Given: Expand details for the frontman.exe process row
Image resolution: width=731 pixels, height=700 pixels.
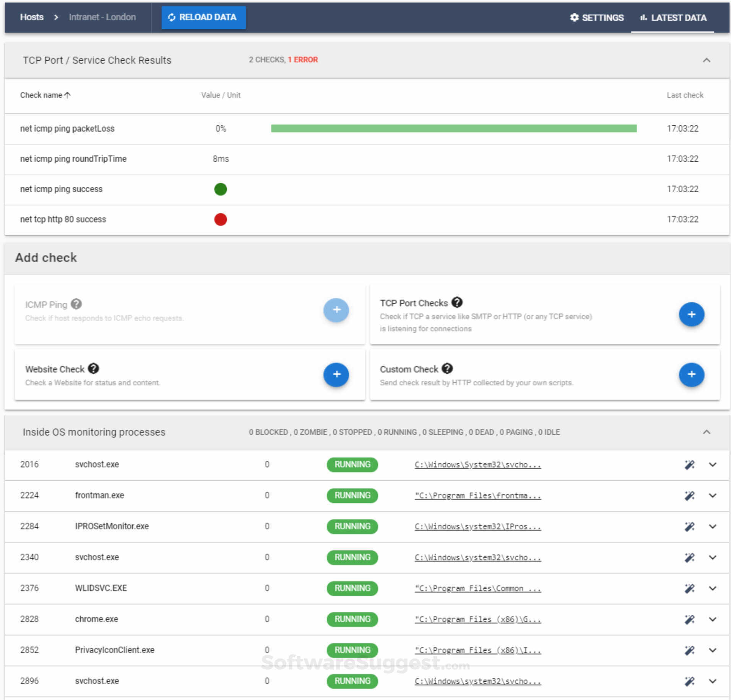Looking at the screenshot, I should (712, 495).
